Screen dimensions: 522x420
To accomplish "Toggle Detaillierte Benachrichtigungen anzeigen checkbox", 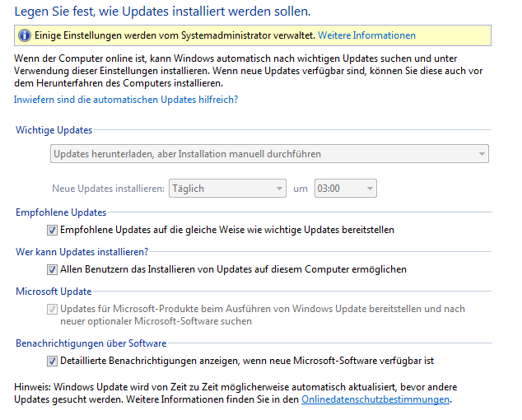I will [x=52, y=361].
